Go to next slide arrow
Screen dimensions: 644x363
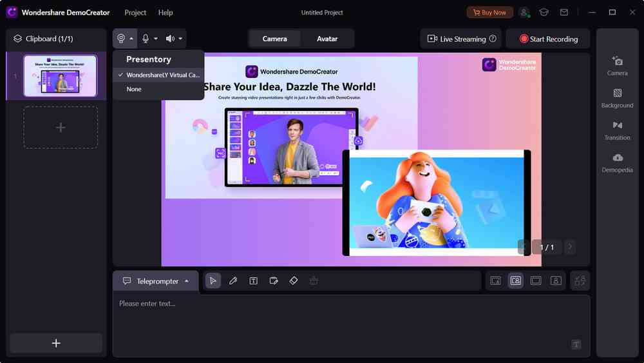tap(570, 247)
